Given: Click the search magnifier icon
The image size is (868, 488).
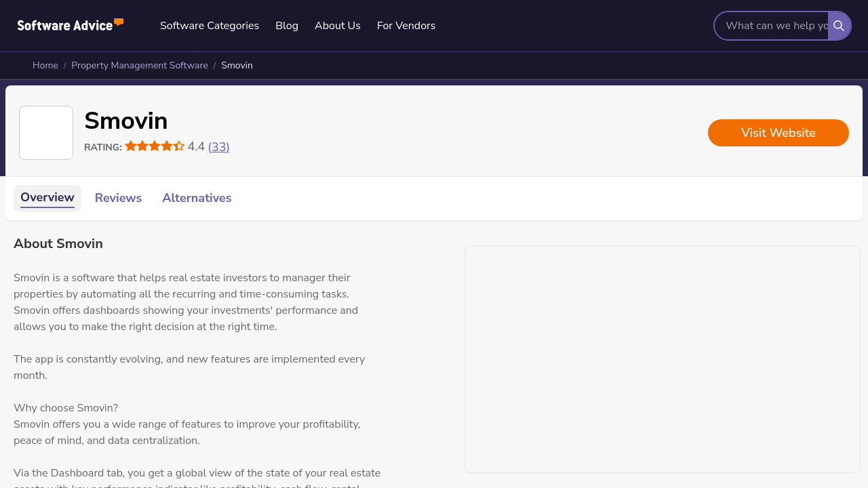Looking at the screenshot, I should [839, 26].
